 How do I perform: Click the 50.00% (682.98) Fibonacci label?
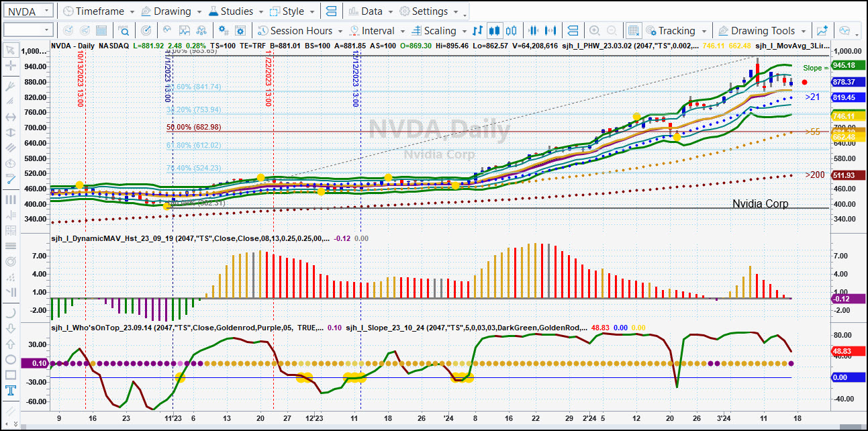click(194, 128)
